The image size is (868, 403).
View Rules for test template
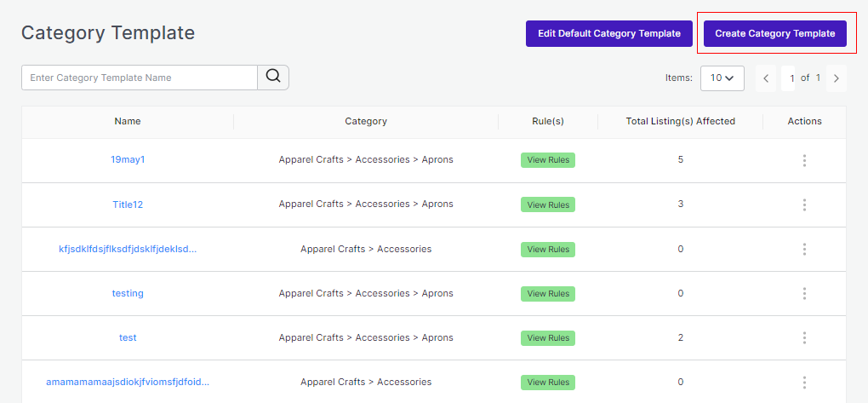[x=548, y=337]
